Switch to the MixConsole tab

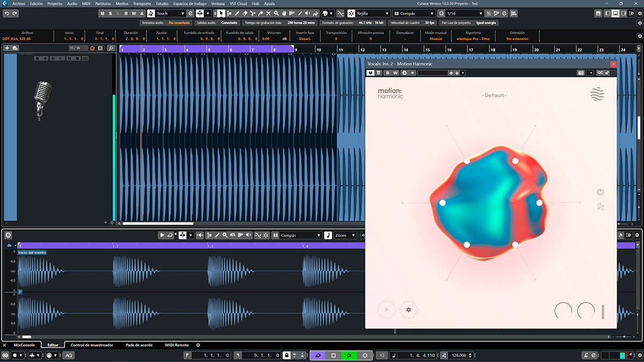(25, 345)
